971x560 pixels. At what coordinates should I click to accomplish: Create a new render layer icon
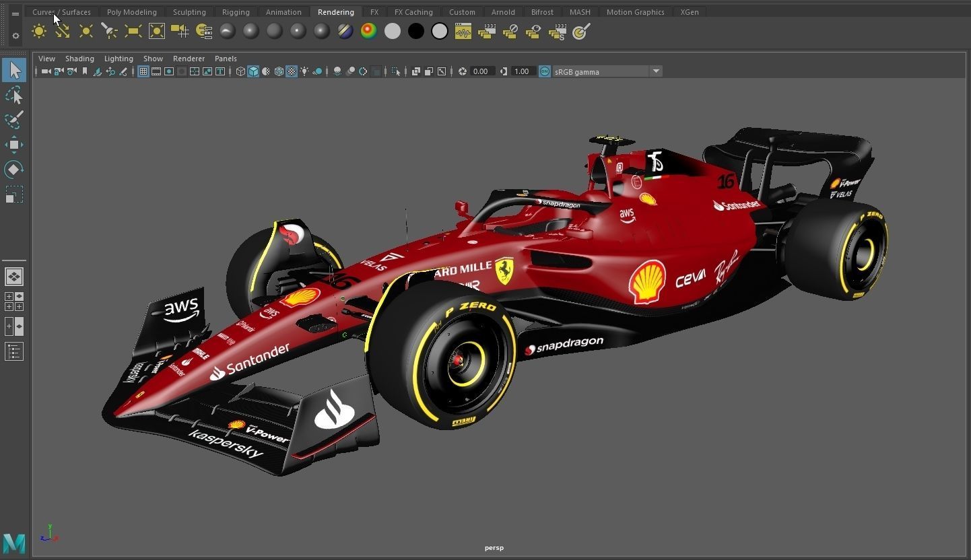click(x=487, y=32)
